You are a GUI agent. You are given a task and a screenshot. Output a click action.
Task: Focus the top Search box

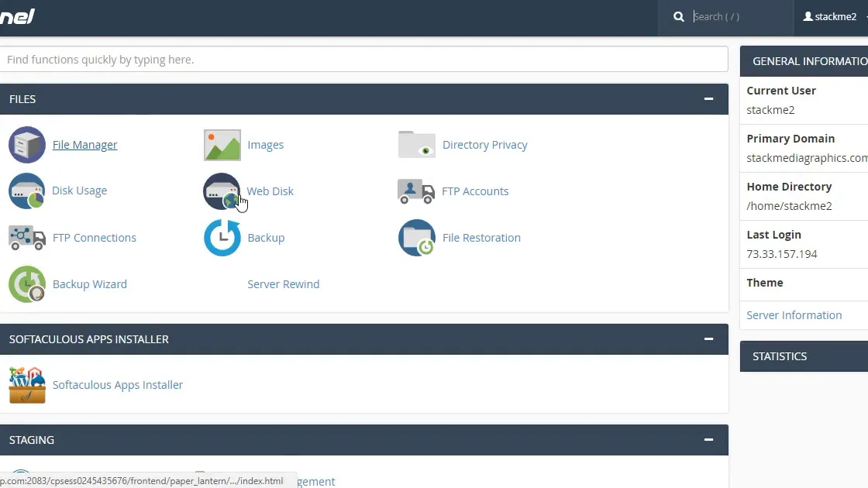point(736,17)
